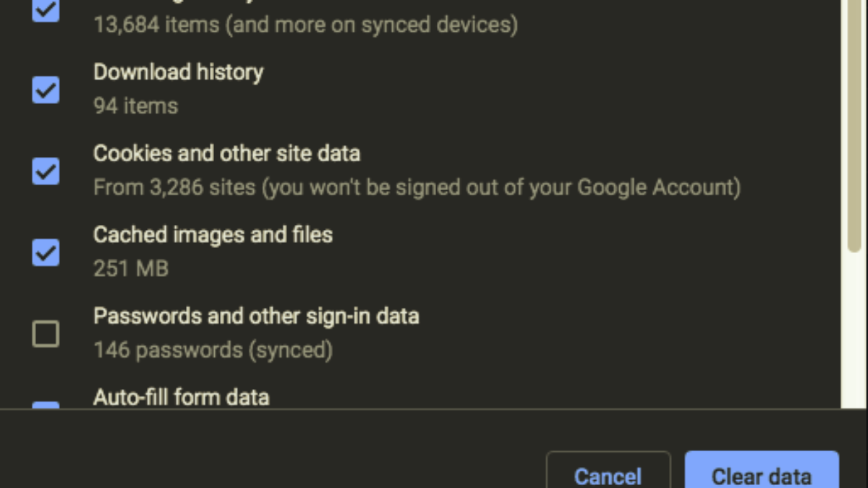The width and height of the screenshot is (868, 488).
Task: Click the Download history label text
Action: tap(178, 72)
